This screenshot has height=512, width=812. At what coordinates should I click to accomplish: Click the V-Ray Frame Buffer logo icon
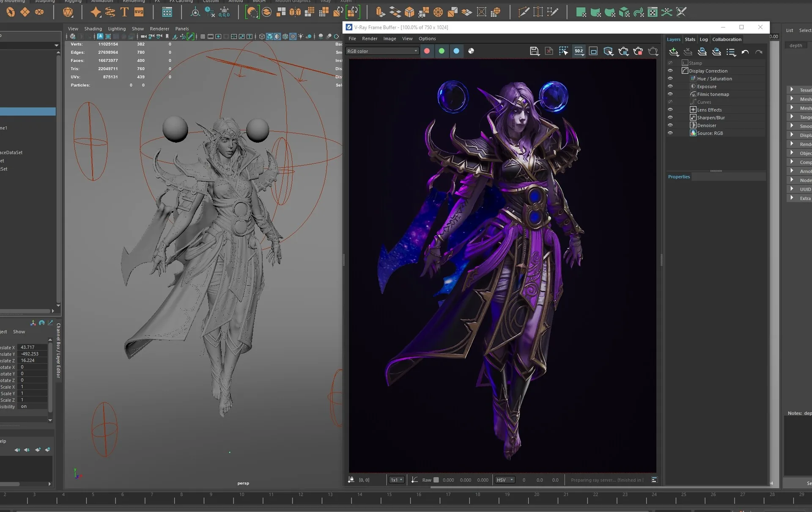(349, 27)
